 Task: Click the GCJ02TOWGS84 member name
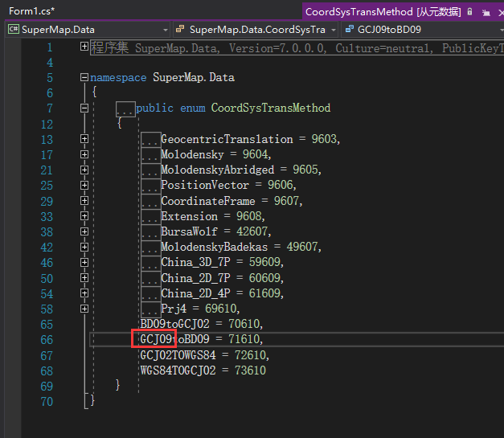(x=178, y=355)
